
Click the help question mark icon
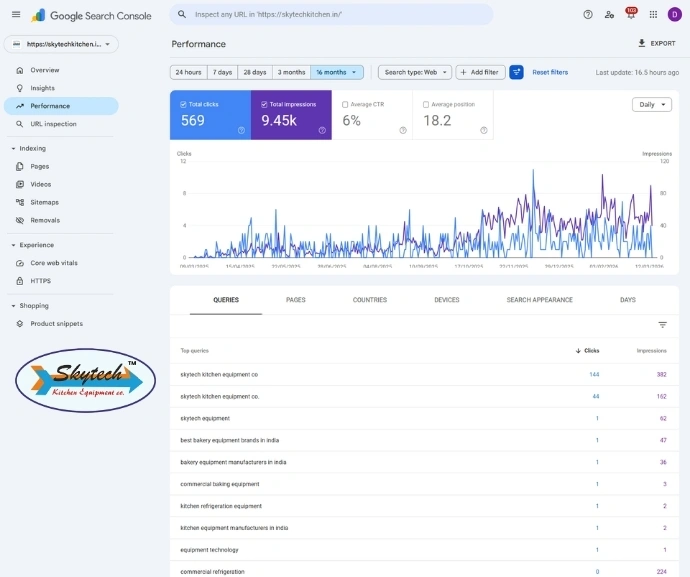tap(588, 15)
